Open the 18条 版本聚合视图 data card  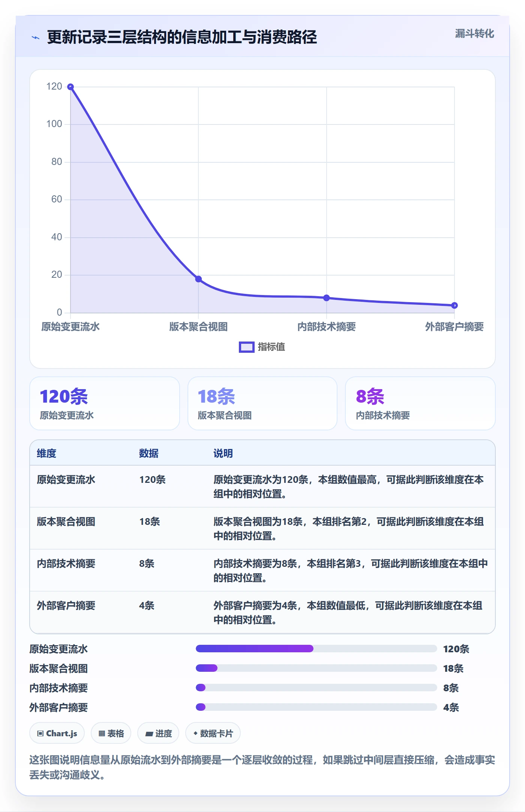coord(262,403)
